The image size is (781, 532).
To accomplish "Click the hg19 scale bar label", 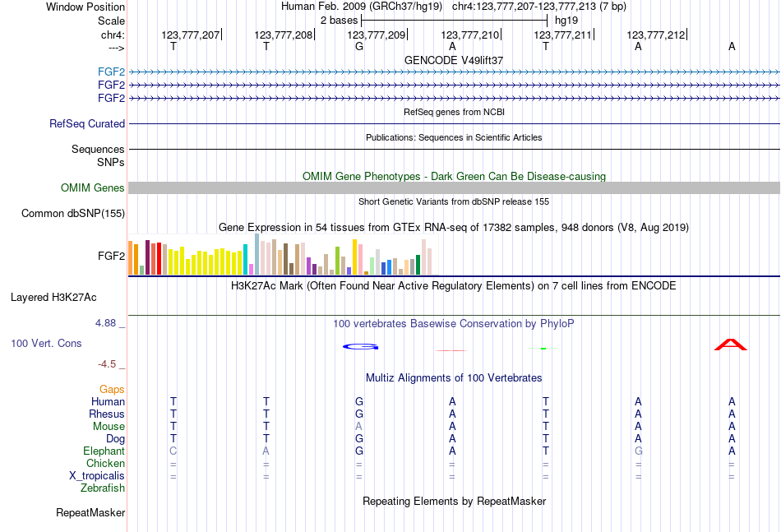I will pyautogui.click(x=566, y=21).
